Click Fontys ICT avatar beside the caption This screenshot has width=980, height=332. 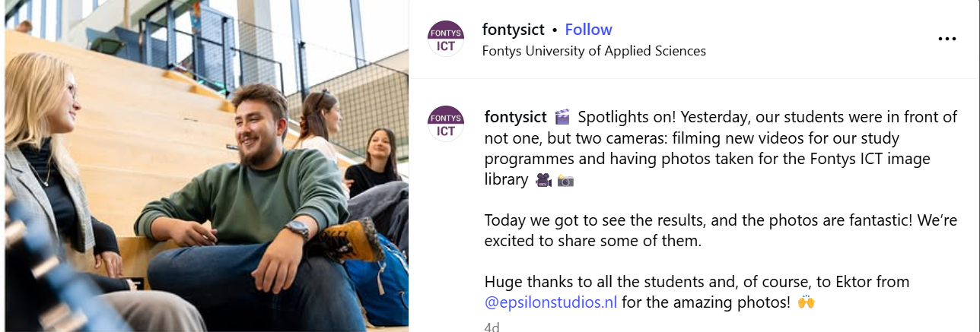click(x=446, y=124)
